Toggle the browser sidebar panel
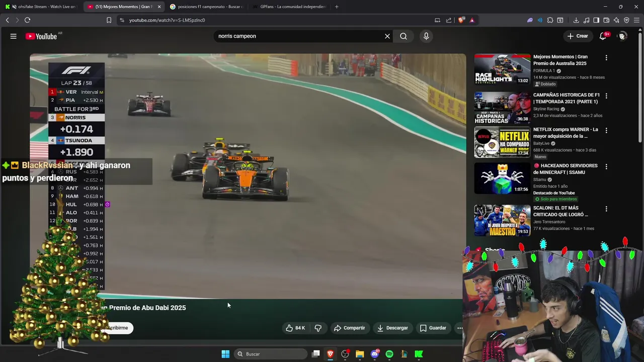Image resolution: width=644 pixels, height=362 pixels. (x=596, y=20)
